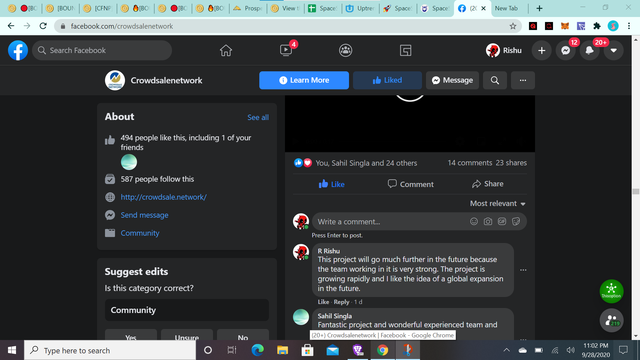Click the Community link in About
Image resolution: width=640 pixels, height=360 pixels.
[x=140, y=233]
